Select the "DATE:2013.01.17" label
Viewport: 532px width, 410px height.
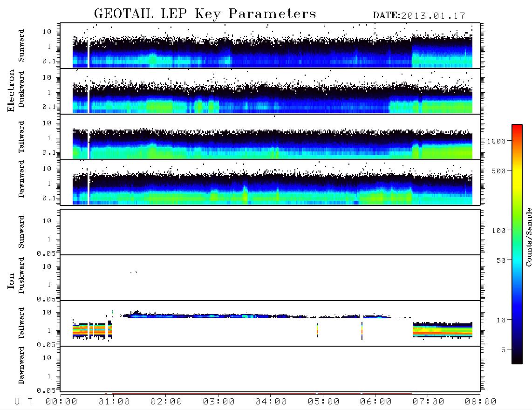[x=419, y=16]
